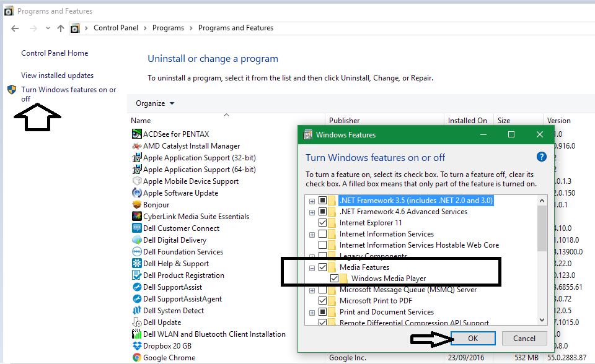Uncheck Microsoft Print to PDF checkbox
The width and height of the screenshot is (595, 364).
[x=322, y=301]
